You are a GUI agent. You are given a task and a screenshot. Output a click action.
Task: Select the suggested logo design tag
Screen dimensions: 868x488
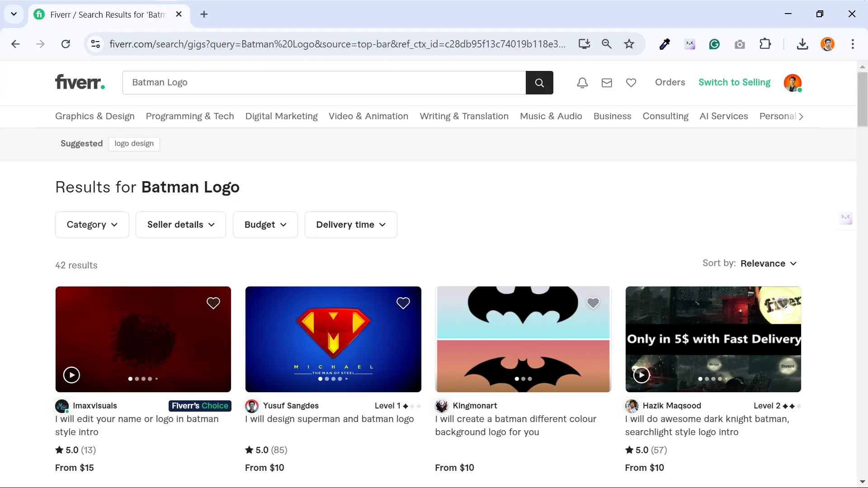pyautogui.click(x=134, y=144)
